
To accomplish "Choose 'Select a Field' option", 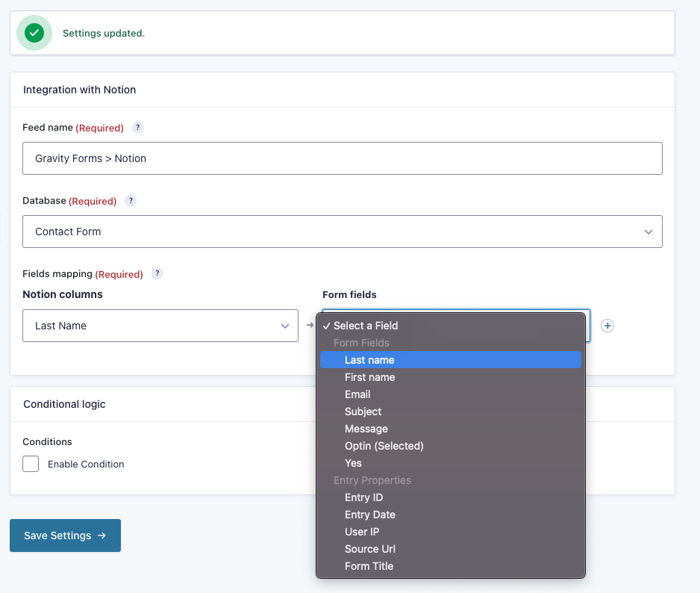I will 451,326.
